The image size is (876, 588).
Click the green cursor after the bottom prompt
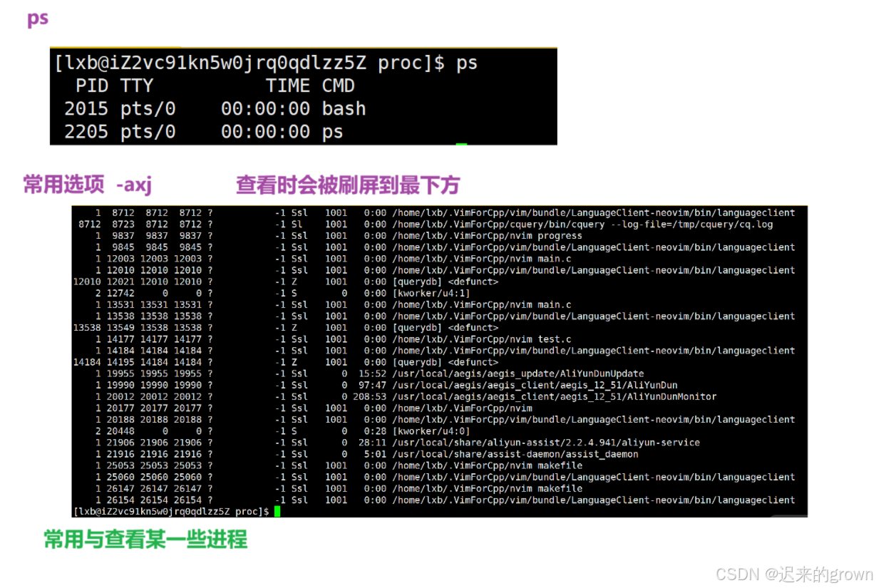coord(277,512)
